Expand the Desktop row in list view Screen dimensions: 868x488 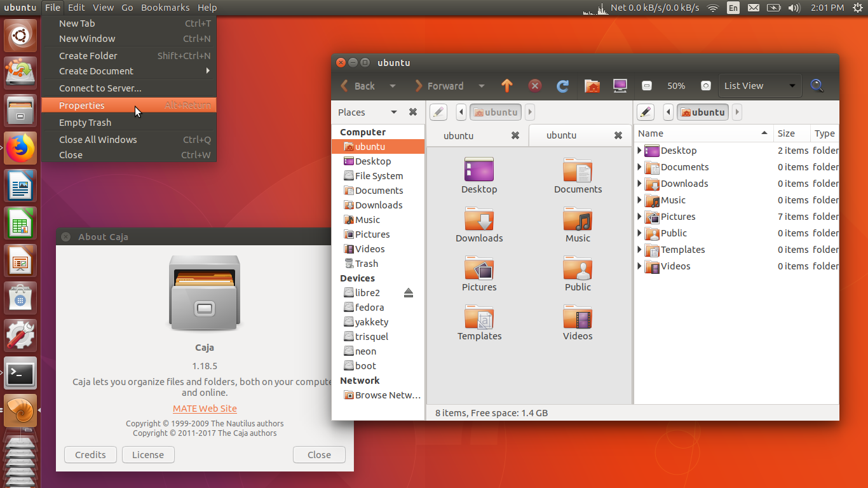[640, 151]
